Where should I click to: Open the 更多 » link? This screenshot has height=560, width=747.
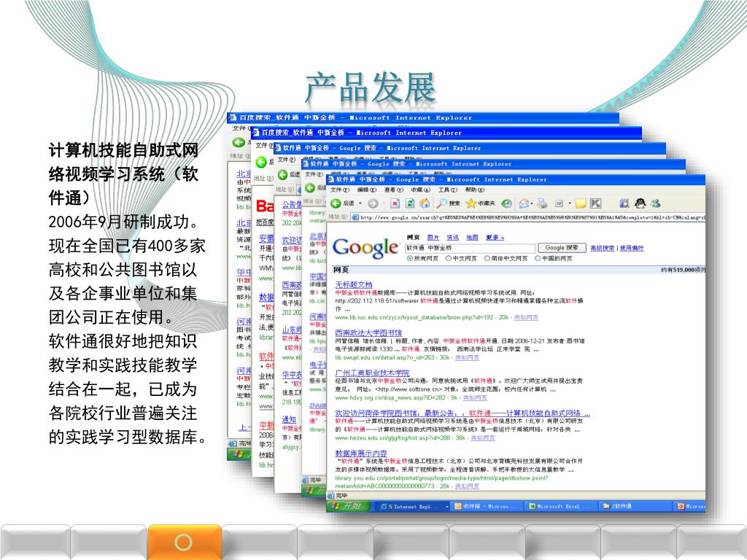[495, 237]
